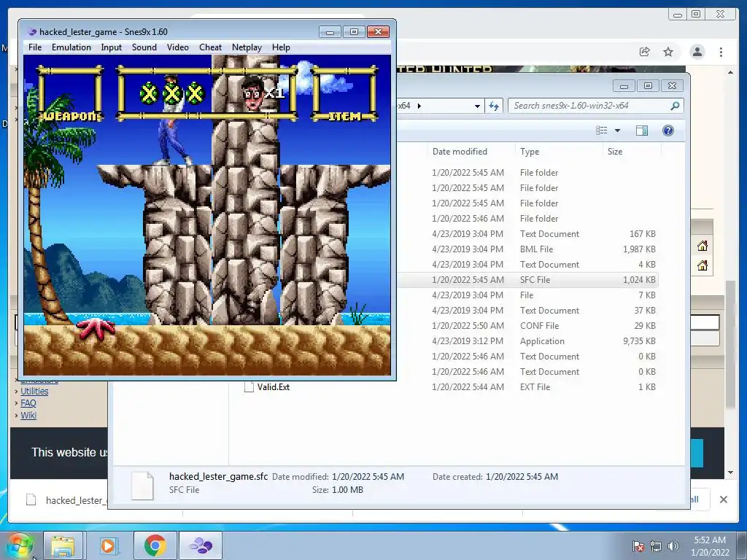Open the address bar history dropdown
This screenshot has width=747, height=560.
coord(477,106)
